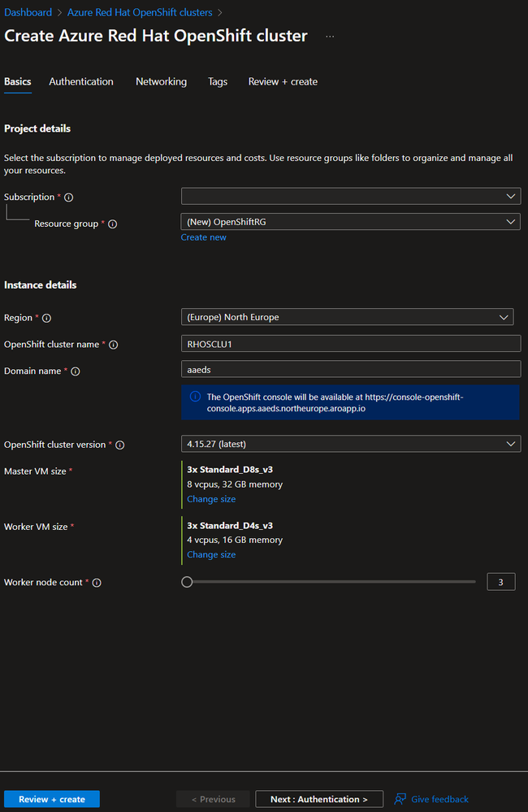
Task: Expand the Region dropdown
Action: coord(348,317)
